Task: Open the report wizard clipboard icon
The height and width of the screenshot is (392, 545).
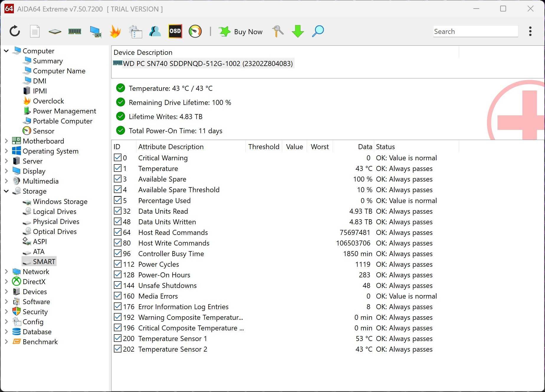Action: 136,32
